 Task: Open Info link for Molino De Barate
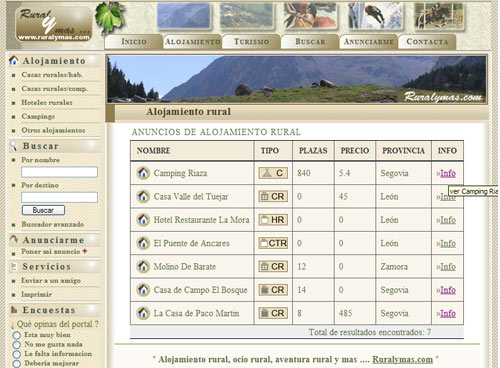448,266
